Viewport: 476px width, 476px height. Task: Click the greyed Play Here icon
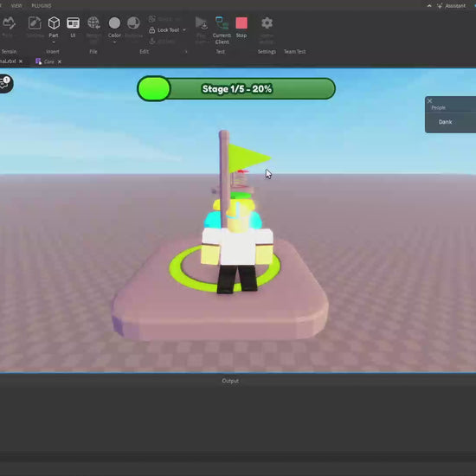pyautogui.click(x=202, y=23)
